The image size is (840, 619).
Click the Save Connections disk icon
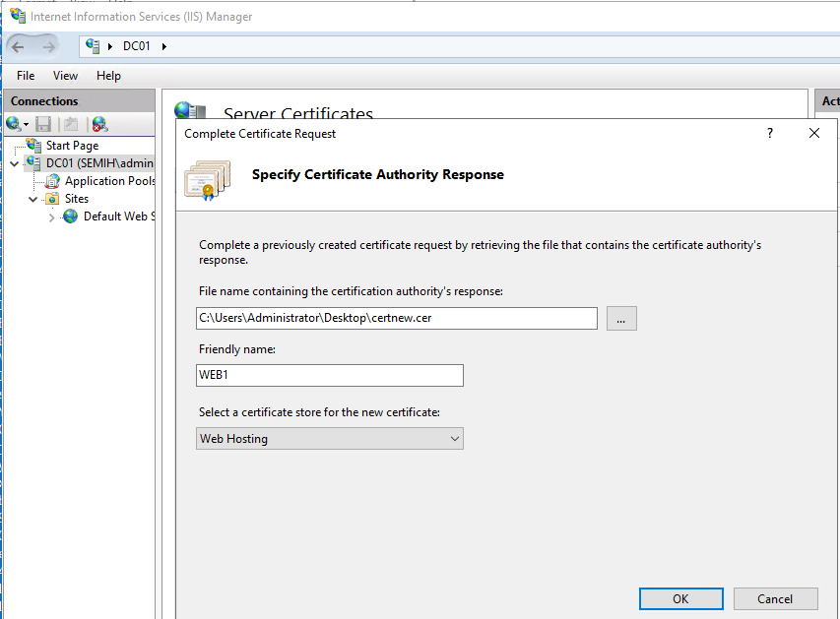click(43, 124)
